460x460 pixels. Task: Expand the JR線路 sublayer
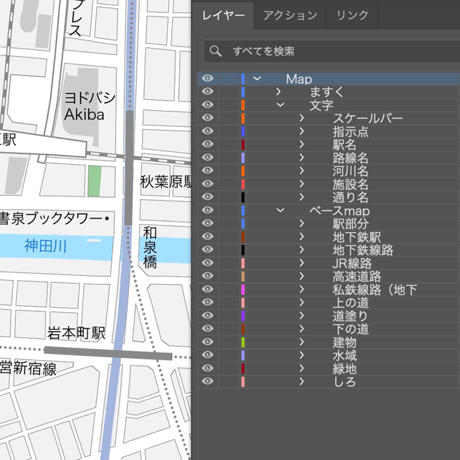click(x=302, y=263)
